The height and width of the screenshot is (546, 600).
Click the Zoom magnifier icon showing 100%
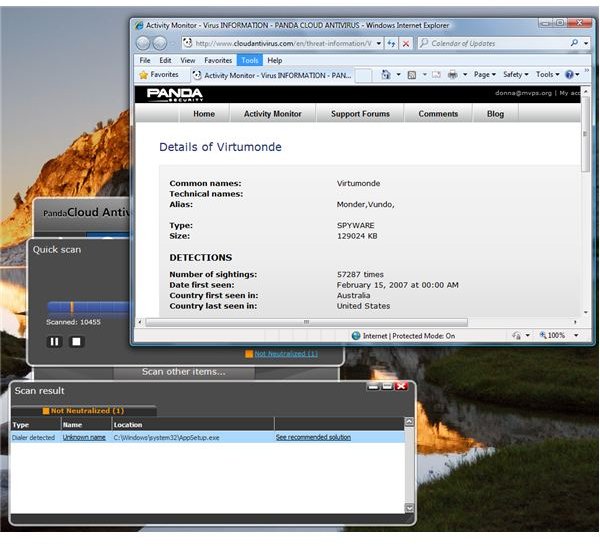tap(542, 335)
